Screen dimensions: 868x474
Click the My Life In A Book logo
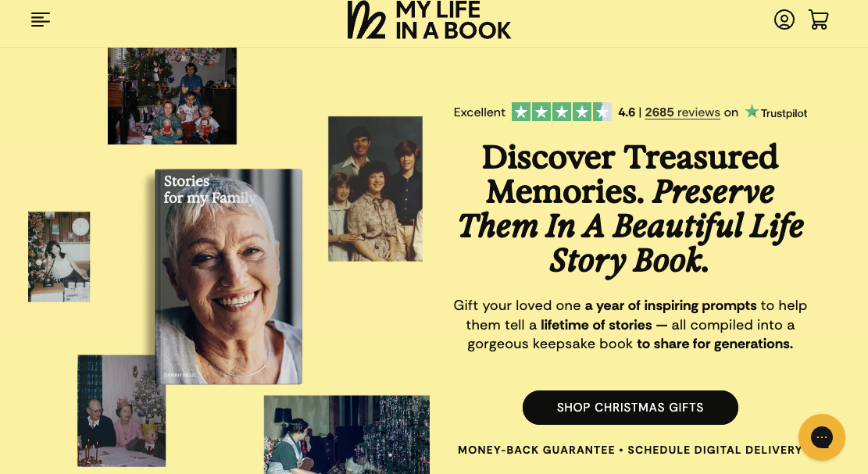(429, 20)
